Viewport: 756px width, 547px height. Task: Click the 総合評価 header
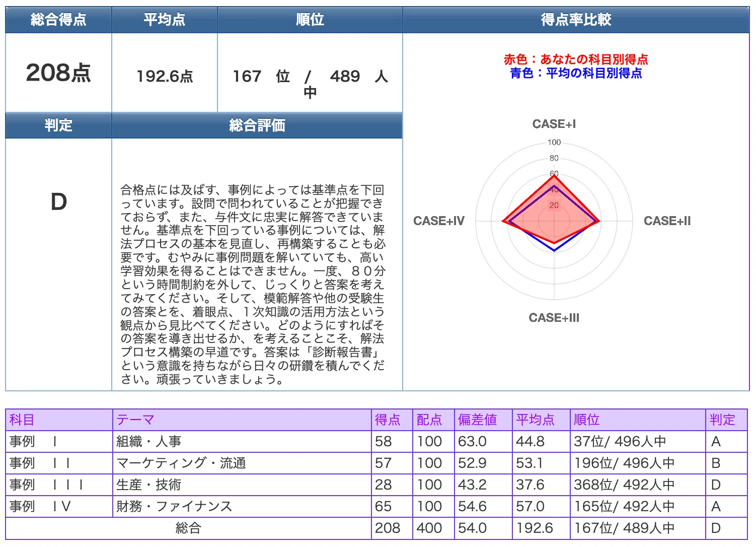[x=257, y=125]
